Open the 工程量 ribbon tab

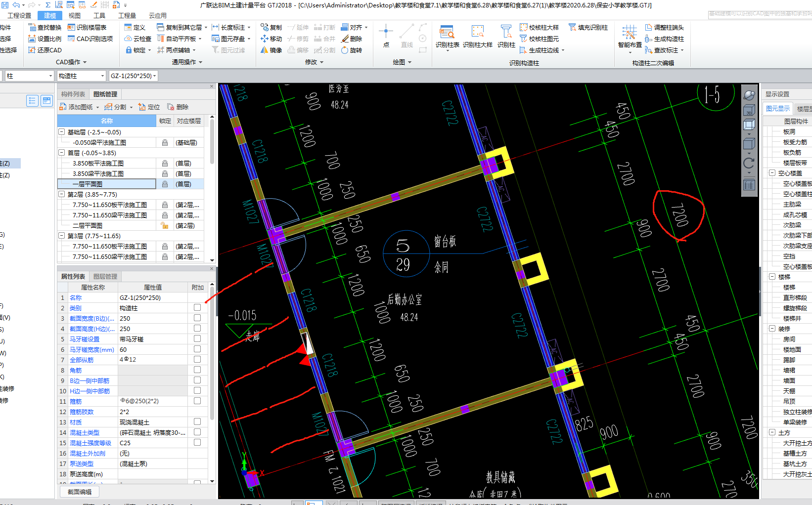pos(127,15)
